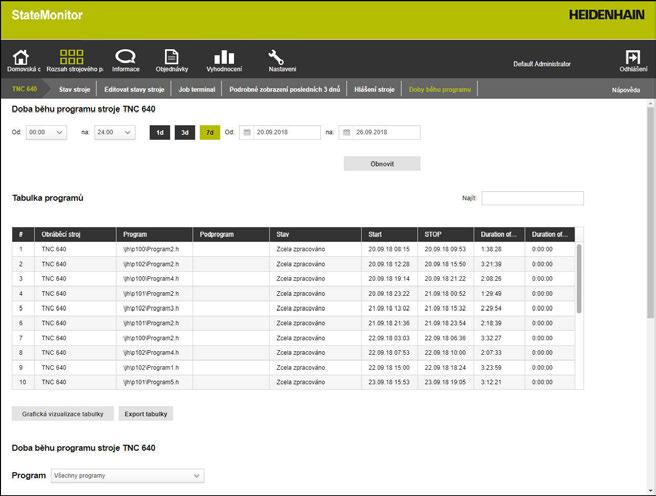Open calendar icon for start date
This screenshot has height=496, width=656.
point(247,132)
